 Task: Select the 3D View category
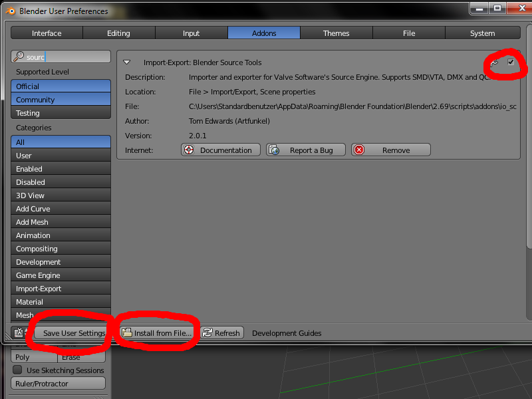click(61, 196)
